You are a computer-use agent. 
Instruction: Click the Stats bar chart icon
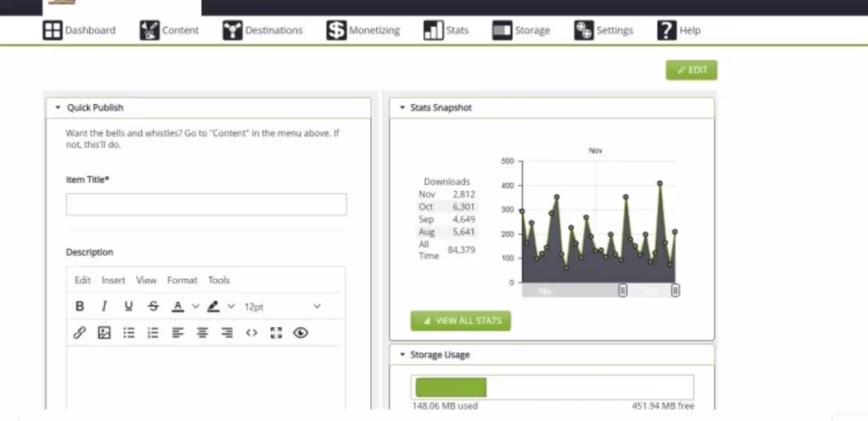pyautogui.click(x=433, y=31)
